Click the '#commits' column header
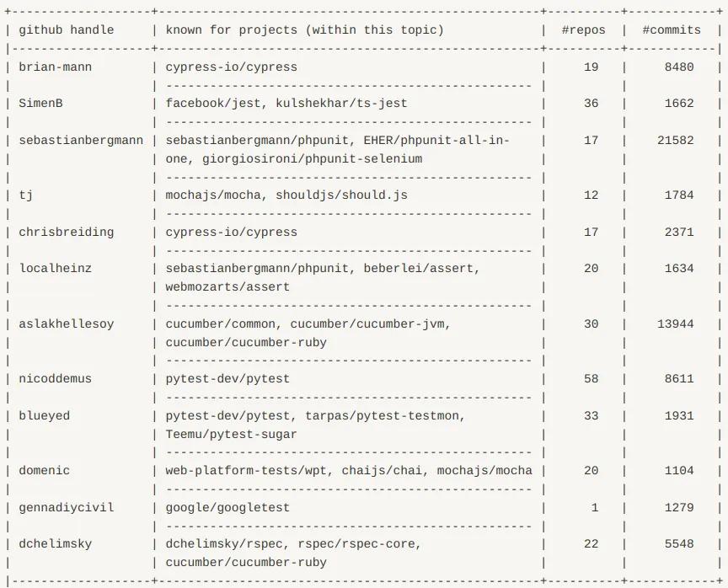 coord(672,30)
